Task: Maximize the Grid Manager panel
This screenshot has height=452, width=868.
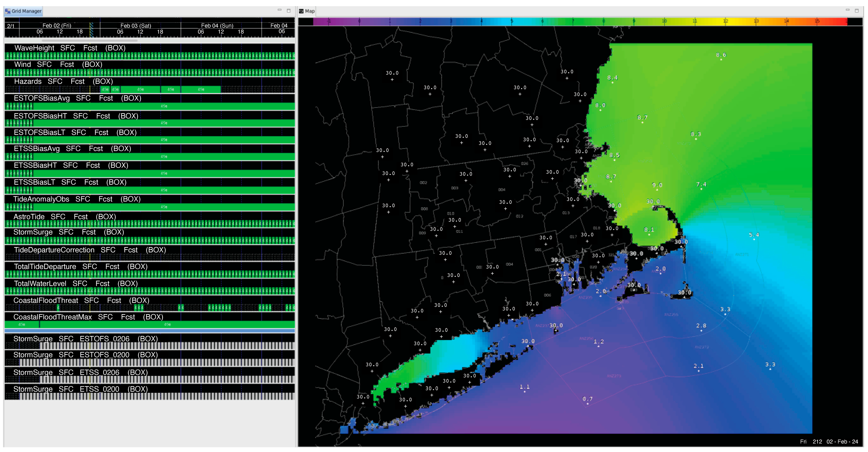Action: (x=289, y=10)
